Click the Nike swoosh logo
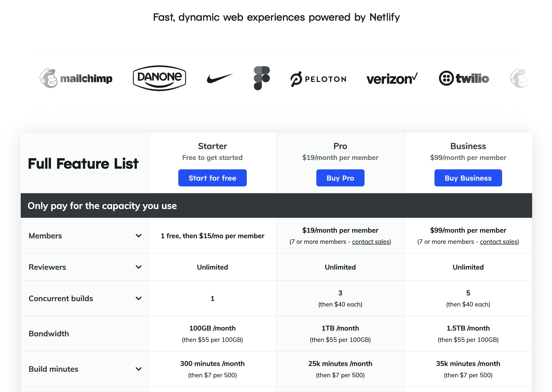552x392 pixels. tap(220, 78)
